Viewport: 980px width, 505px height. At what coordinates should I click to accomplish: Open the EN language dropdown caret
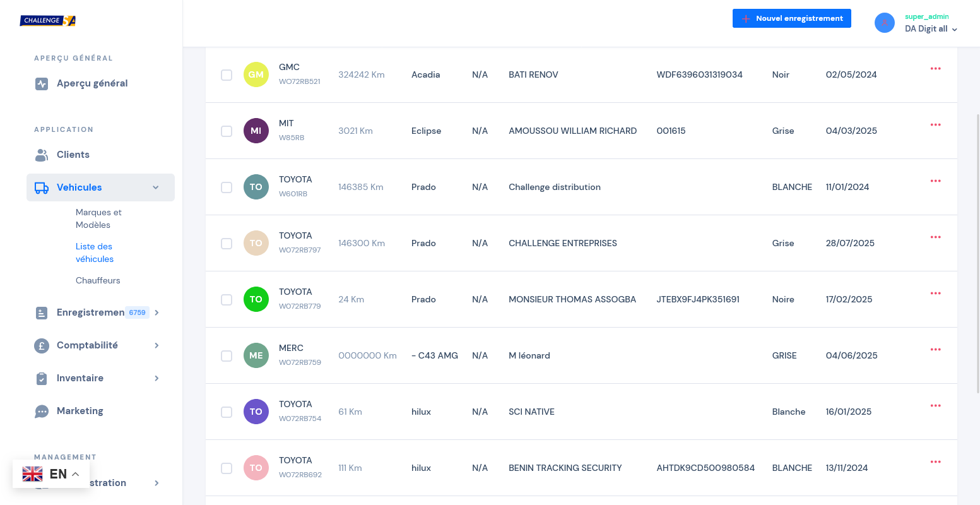coord(76,474)
